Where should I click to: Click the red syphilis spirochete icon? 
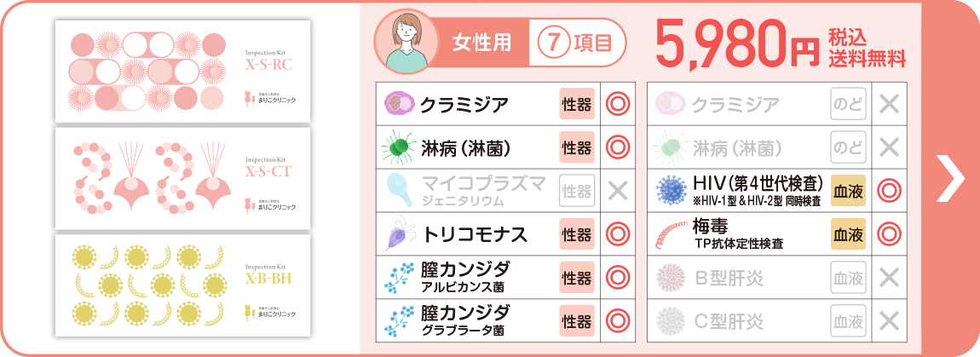[670, 233]
